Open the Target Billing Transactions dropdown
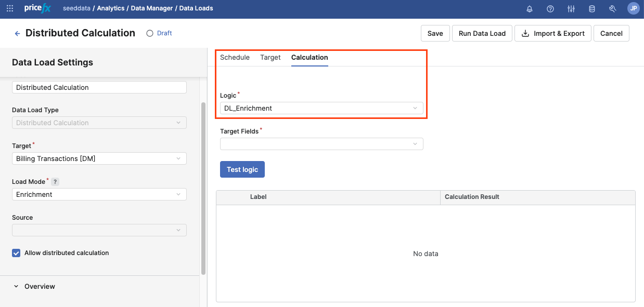Viewport: 644px width, 307px height. [x=99, y=158]
